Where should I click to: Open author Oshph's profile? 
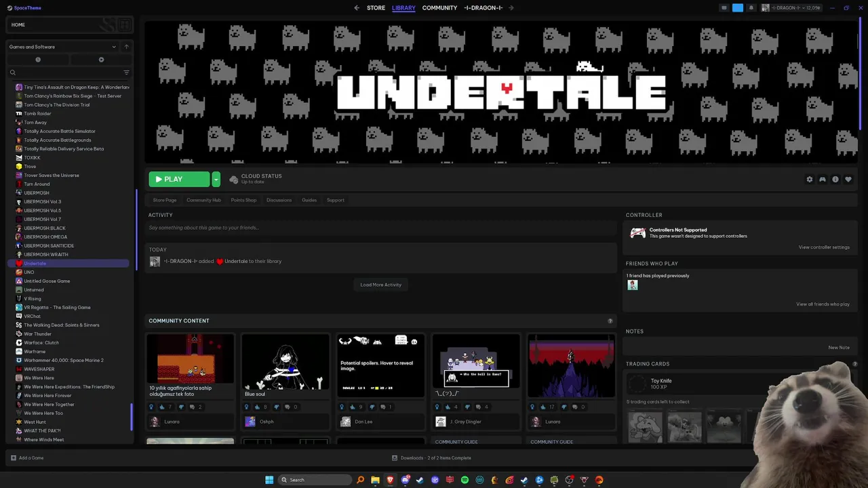coord(267,422)
